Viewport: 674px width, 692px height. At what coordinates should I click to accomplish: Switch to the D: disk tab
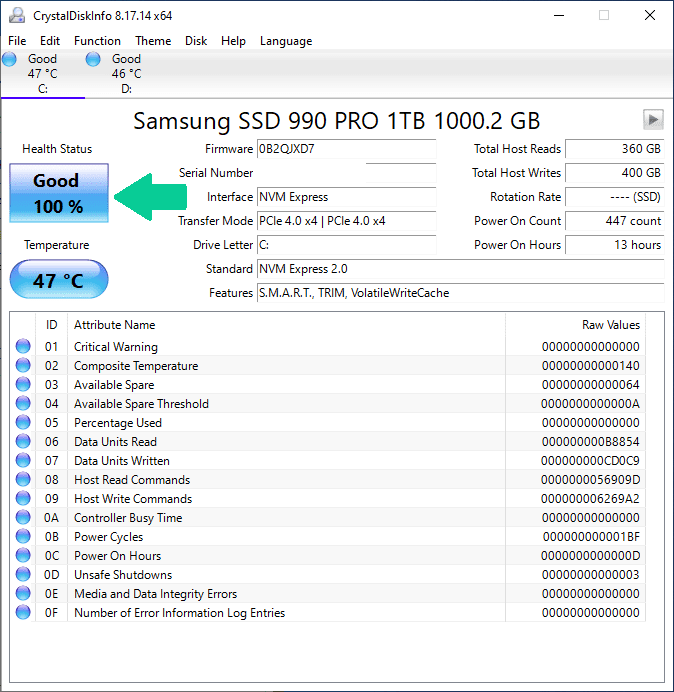pos(127,74)
